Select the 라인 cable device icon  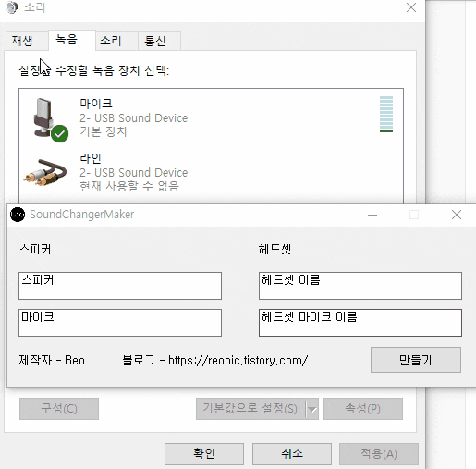pyautogui.click(x=45, y=172)
